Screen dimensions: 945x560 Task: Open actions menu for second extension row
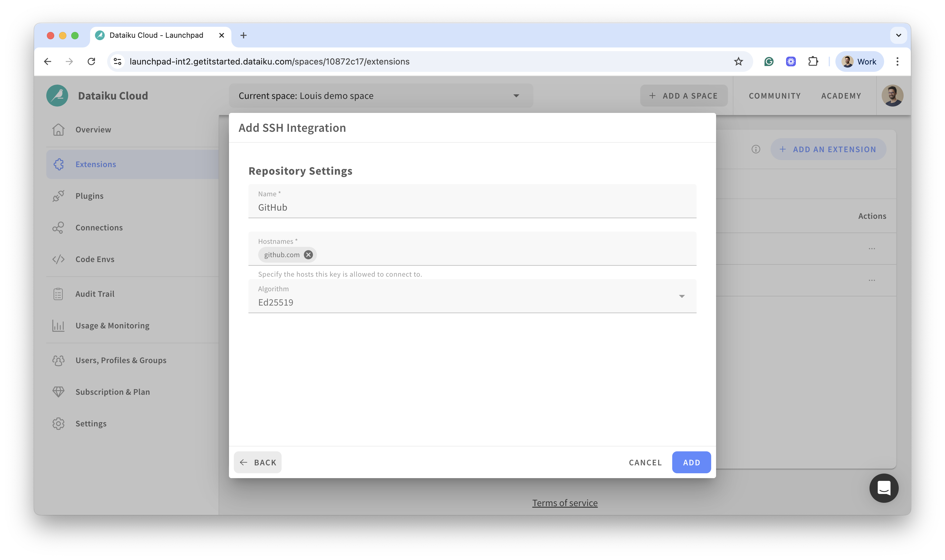871,280
